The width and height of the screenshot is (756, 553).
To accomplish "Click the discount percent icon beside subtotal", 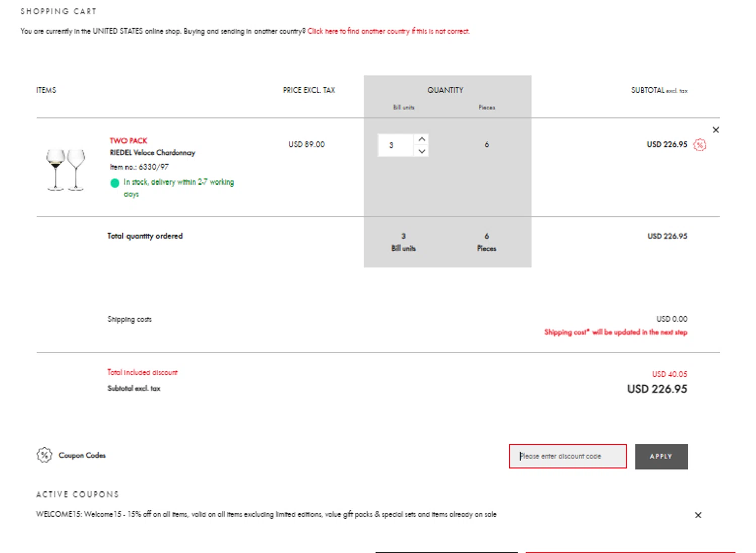I will pyautogui.click(x=700, y=145).
